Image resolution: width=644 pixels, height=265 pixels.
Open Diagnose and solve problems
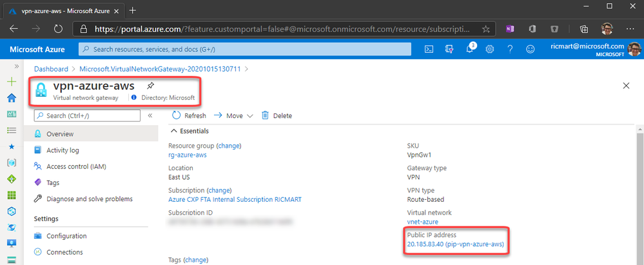coord(91,199)
